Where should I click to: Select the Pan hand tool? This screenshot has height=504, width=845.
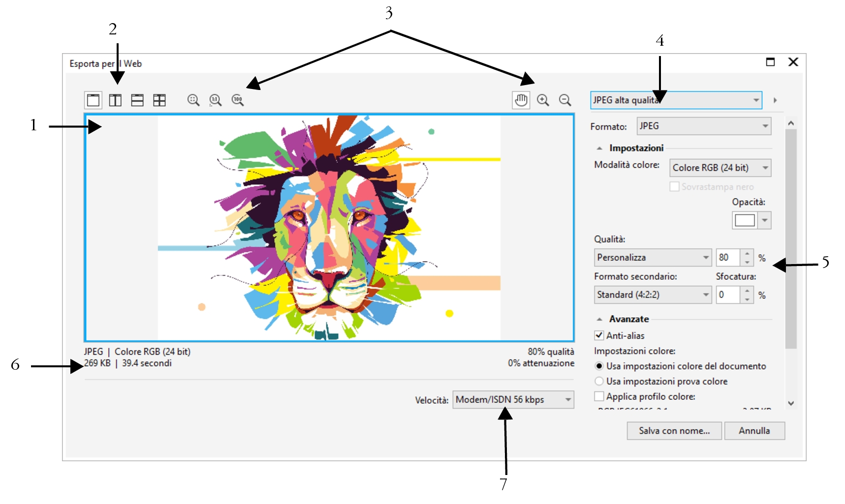click(x=521, y=100)
